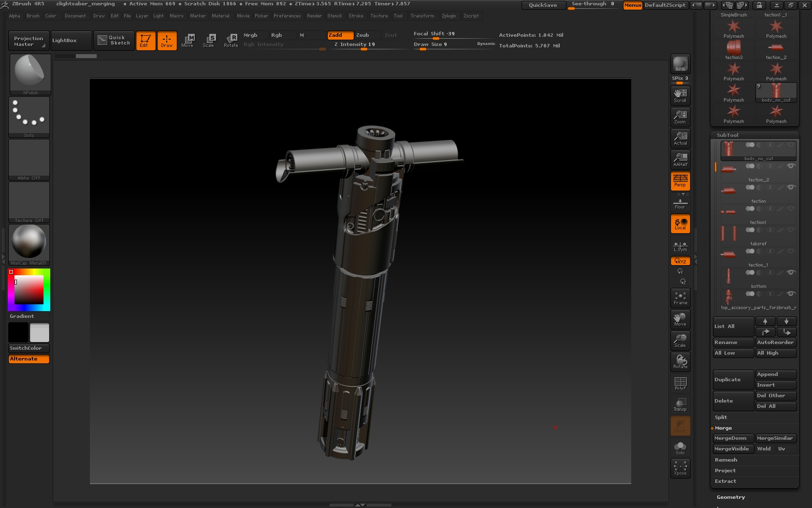Toggle Persp perspective view
This screenshot has width=812, height=508.
pos(680,181)
